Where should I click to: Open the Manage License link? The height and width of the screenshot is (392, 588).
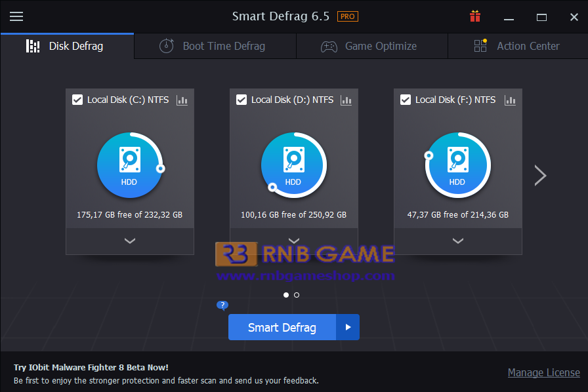(x=544, y=372)
